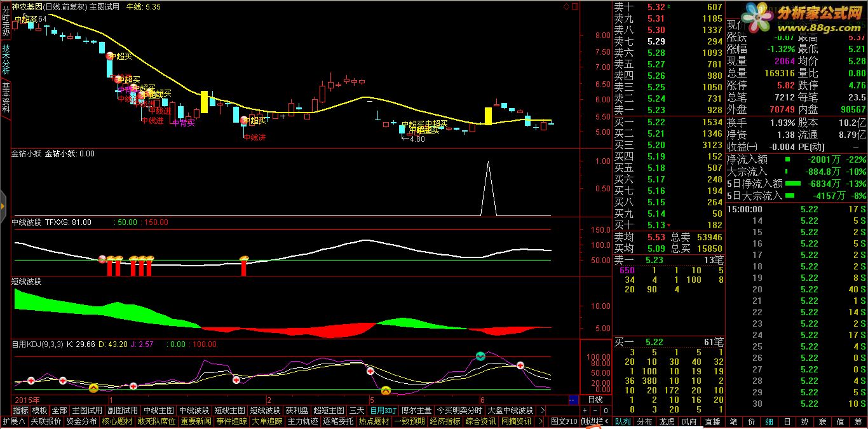Click the teal down-arrow KDJ signal marker

(481, 357)
